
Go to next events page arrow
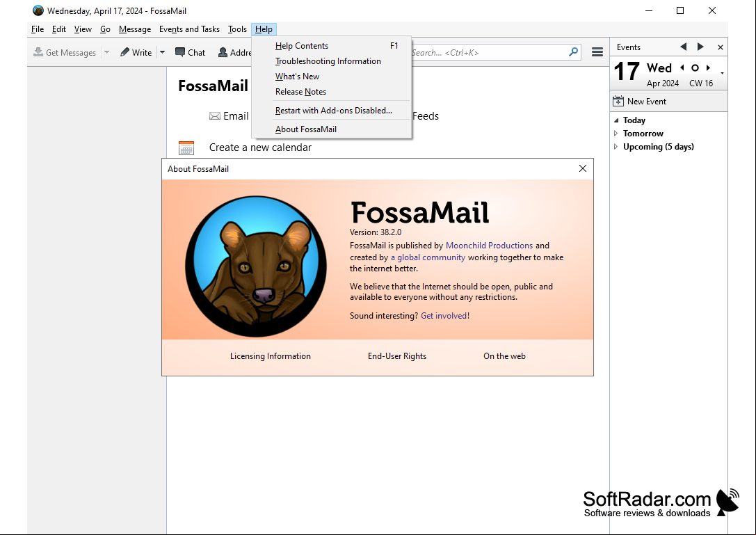click(x=700, y=47)
